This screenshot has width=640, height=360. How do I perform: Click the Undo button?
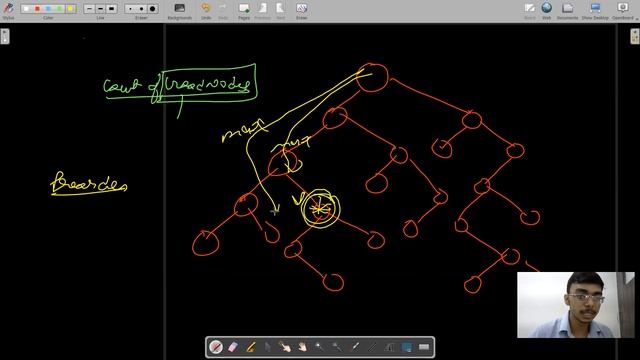coord(206,10)
